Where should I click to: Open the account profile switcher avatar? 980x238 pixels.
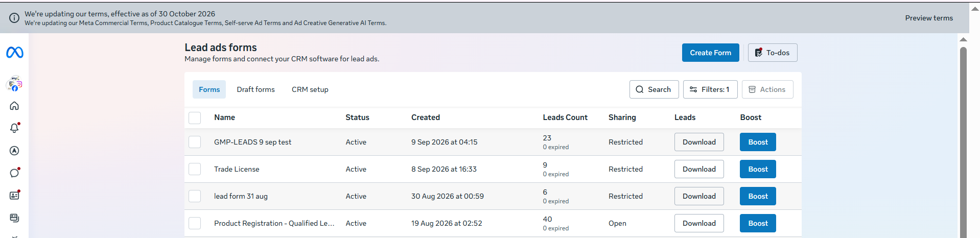click(14, 84)
